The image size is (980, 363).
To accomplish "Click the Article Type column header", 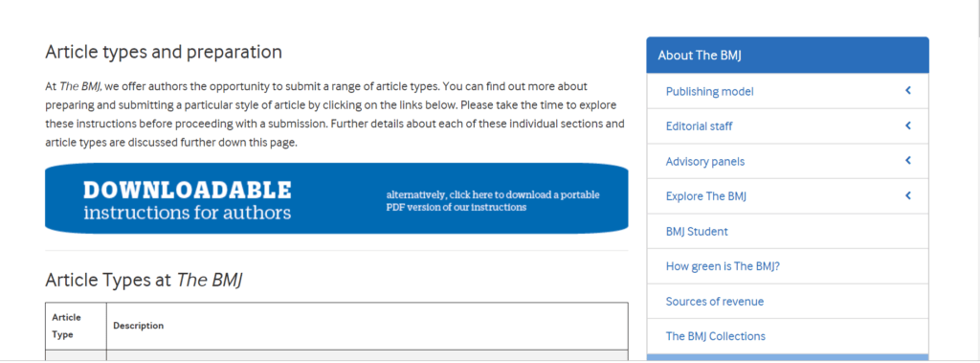I will pyautogui.click(x=66, y=326).
